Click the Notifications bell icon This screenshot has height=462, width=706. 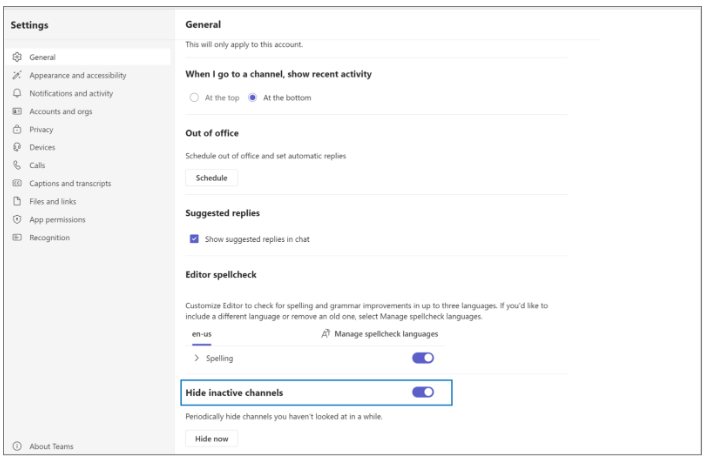16,94
